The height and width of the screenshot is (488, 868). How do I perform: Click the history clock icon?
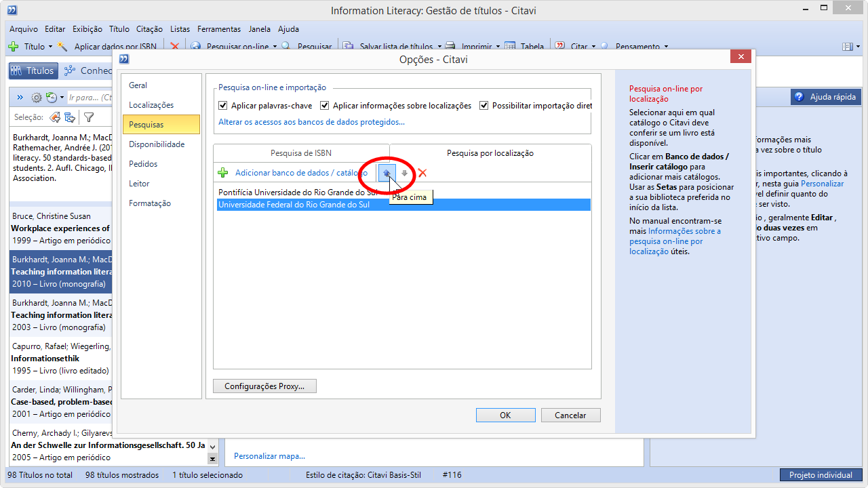[x=51, y=98]
